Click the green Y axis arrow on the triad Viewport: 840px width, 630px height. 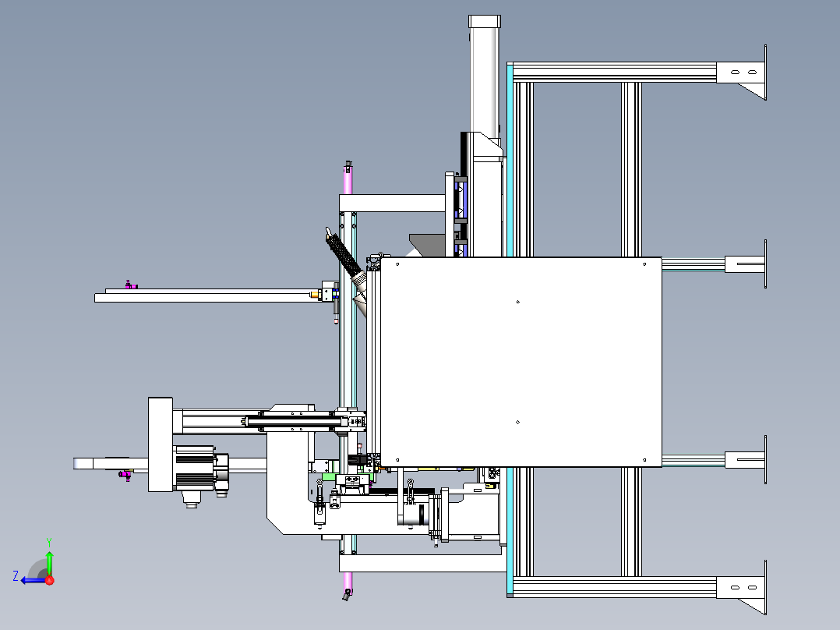(x=49, y=560)
